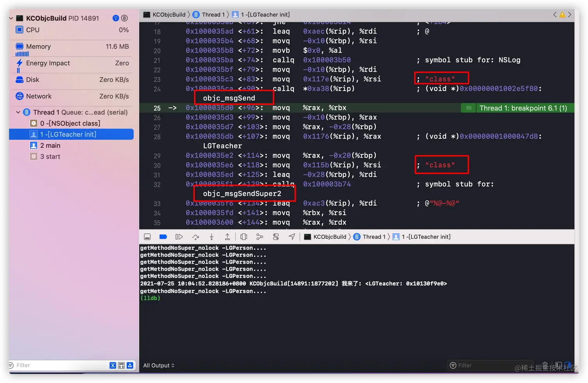Click KCObjcBuild in the debug bar path

click(x=325, y=237)
